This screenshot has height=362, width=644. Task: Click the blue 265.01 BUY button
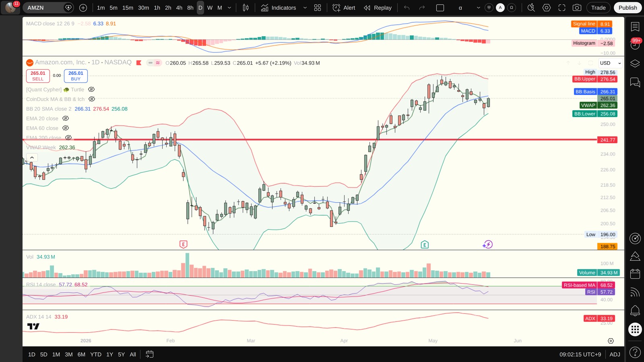click(x=76, y=76)
